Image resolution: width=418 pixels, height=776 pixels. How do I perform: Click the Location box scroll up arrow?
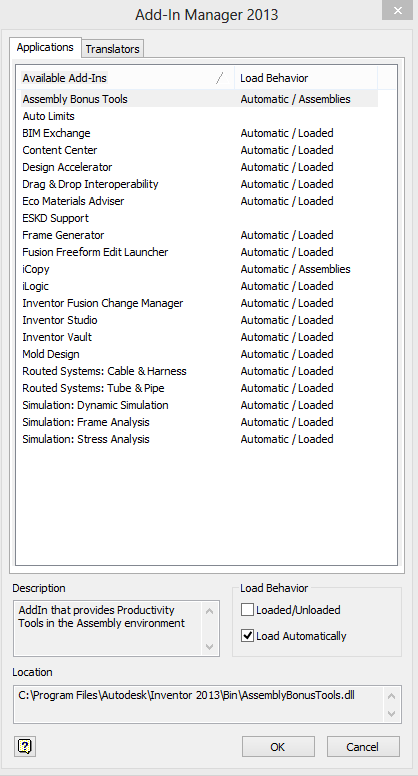pos(391,696)
